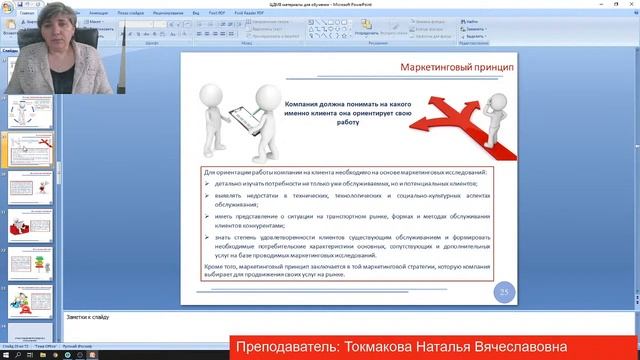Image resolution: width=640 pixels, height=360 pixels.
Task: Select the rectangle shape in shapes gallery
Action: click(x=331, y=22)
